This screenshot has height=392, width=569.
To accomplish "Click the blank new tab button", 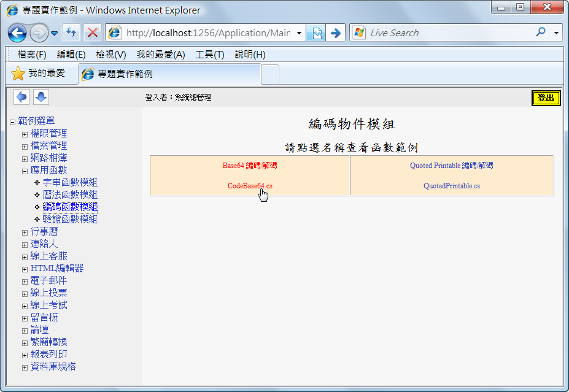I will pos(270,74).
